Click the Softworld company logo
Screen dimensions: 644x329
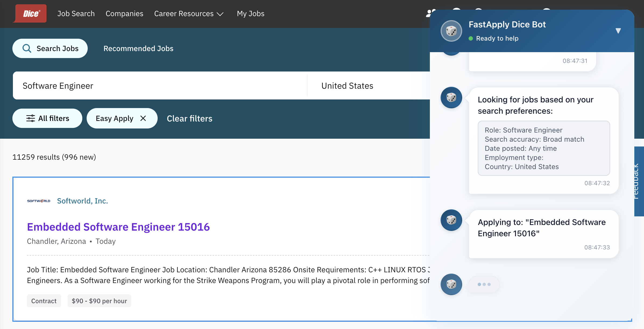pyautogui.click(x=39, y=201)
